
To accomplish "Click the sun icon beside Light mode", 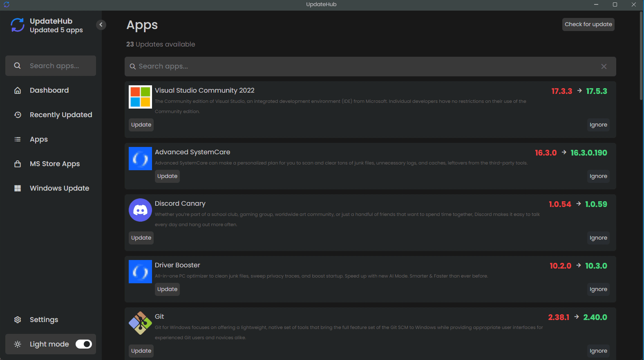I will pos(18,344).
